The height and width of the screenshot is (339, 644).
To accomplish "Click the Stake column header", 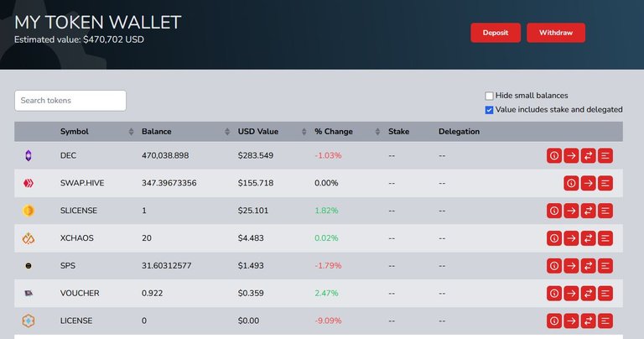I will point(399,132).
